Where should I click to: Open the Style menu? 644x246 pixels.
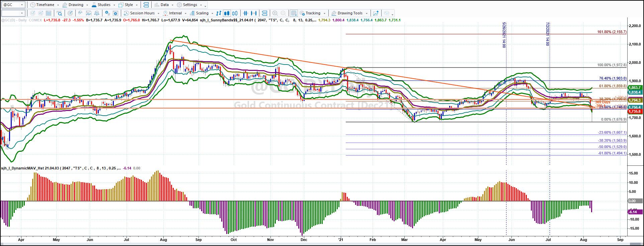tap(128, 5)
